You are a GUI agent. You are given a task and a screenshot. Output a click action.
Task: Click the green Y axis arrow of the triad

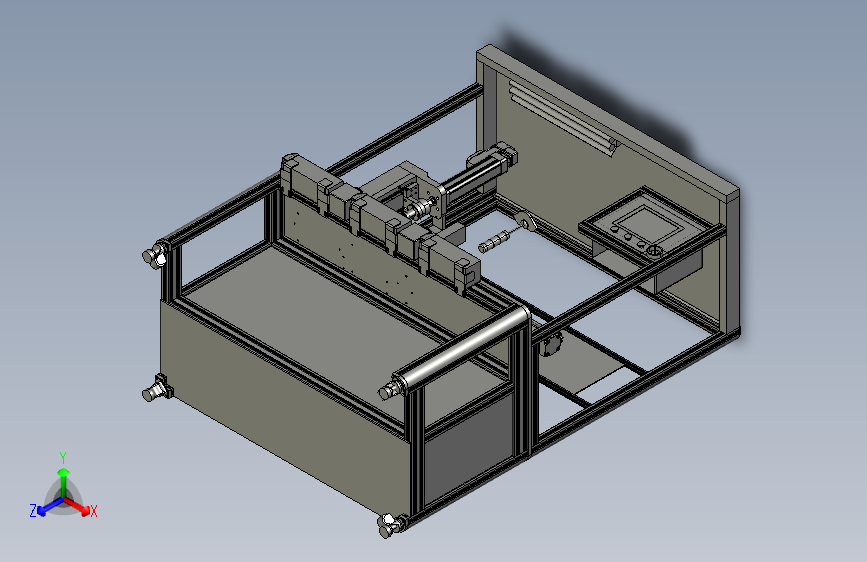[x=64, y=482]
